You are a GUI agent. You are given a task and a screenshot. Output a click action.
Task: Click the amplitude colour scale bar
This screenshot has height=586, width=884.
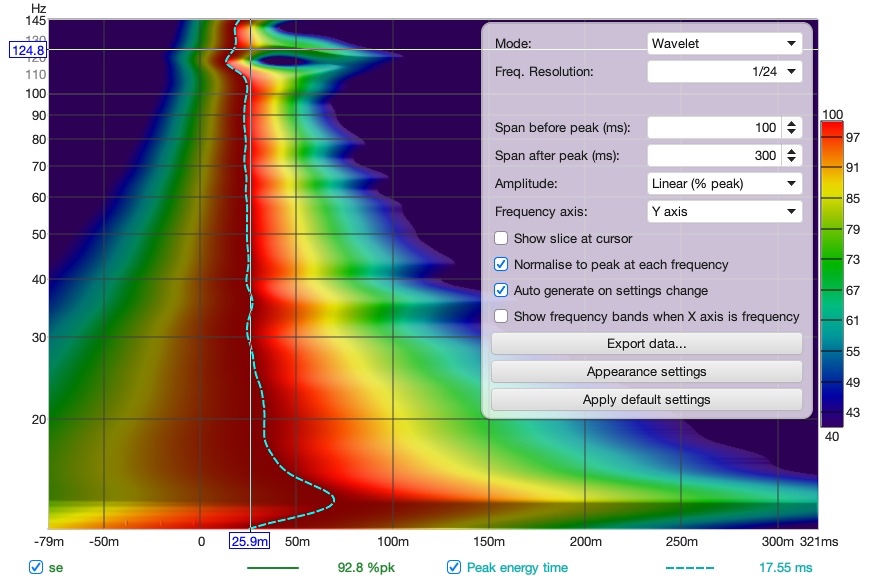coord(832,275)
